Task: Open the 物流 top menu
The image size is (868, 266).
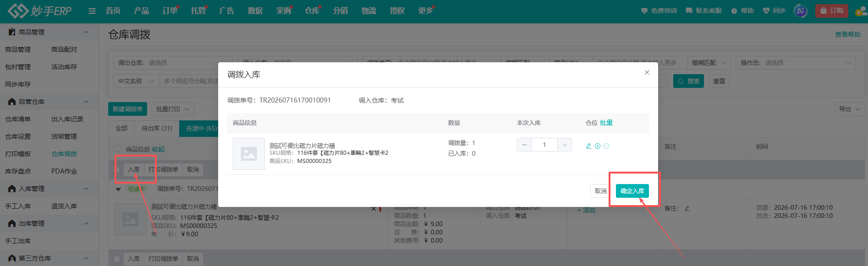Action: click(369, 11)
